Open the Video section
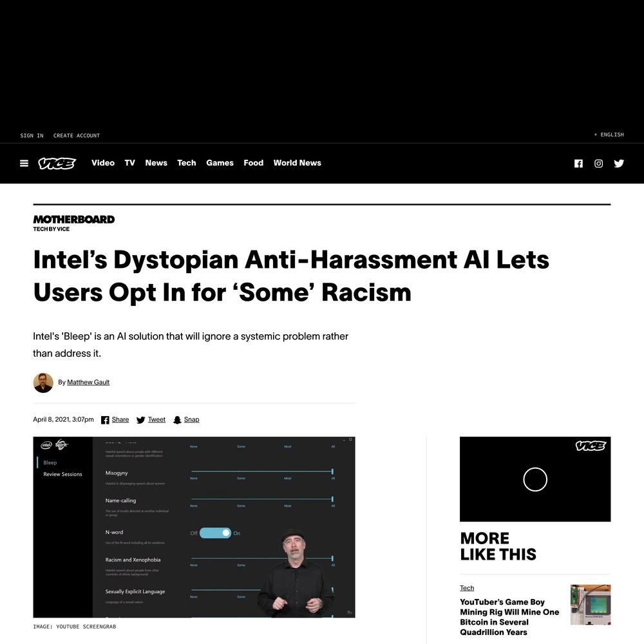This screenshot has height=644, width=644. tap(103, 163)
